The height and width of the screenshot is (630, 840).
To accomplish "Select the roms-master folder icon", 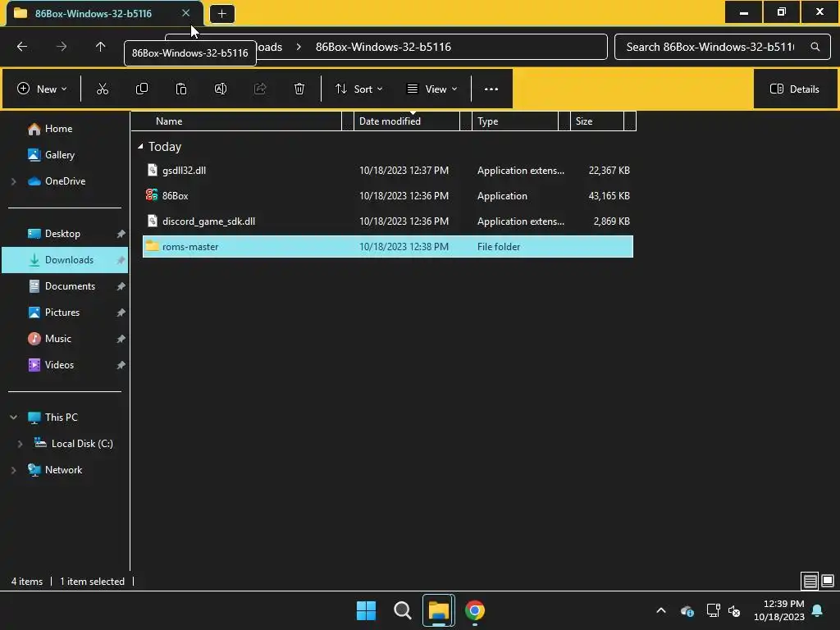I will click(x=152, y=246).
